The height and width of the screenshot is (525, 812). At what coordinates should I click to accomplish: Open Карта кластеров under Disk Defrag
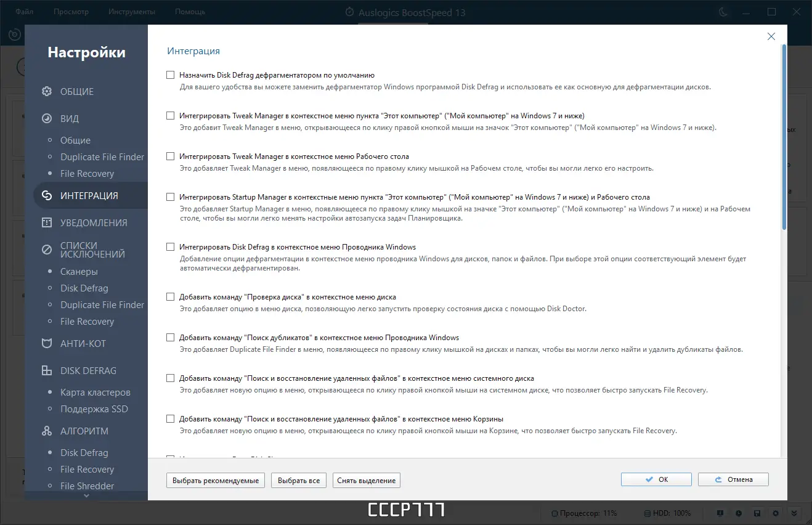(95, 393)
